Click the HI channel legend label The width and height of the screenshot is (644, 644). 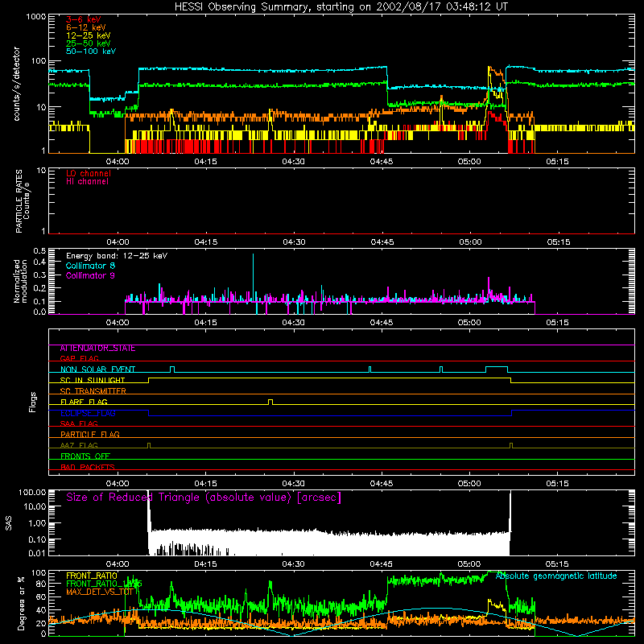[87, 182]
